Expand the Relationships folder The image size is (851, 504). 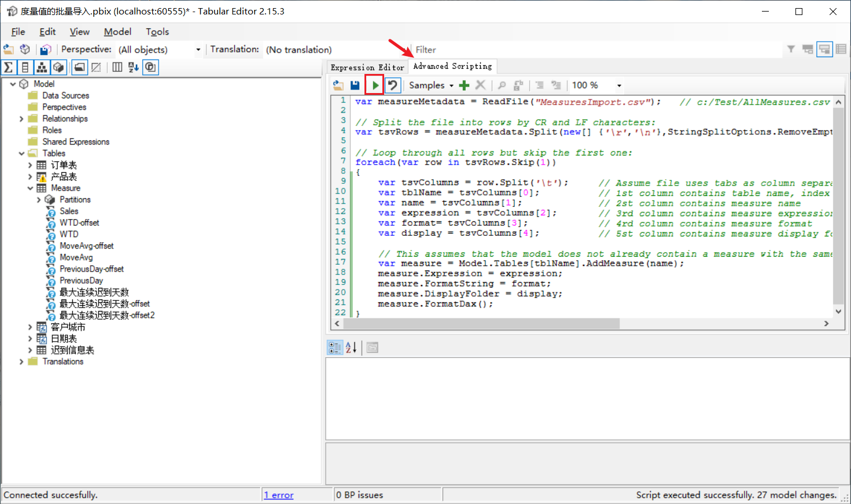(21, 119)
